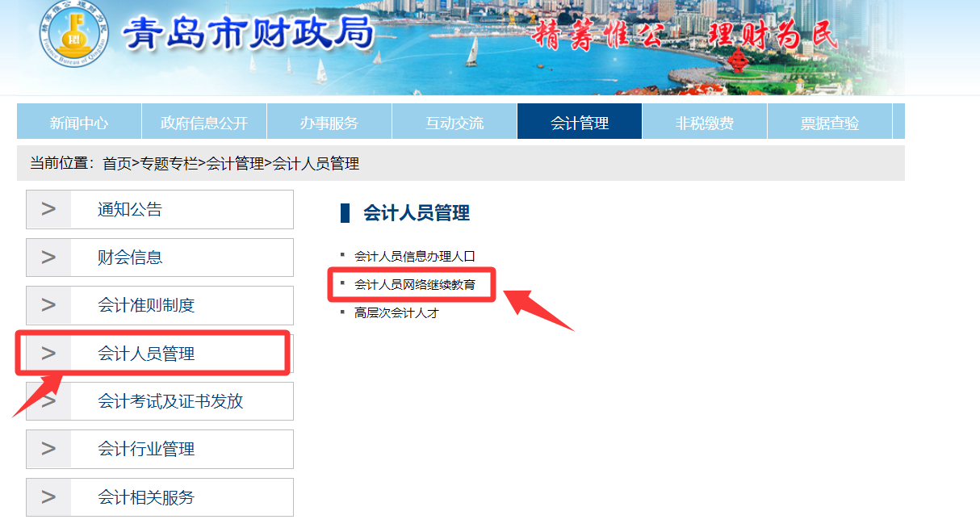Click the arrow icon beside 财会信息
Image resolution: width=980 pixels, height=532 pixels.
(x=48, y=258)
